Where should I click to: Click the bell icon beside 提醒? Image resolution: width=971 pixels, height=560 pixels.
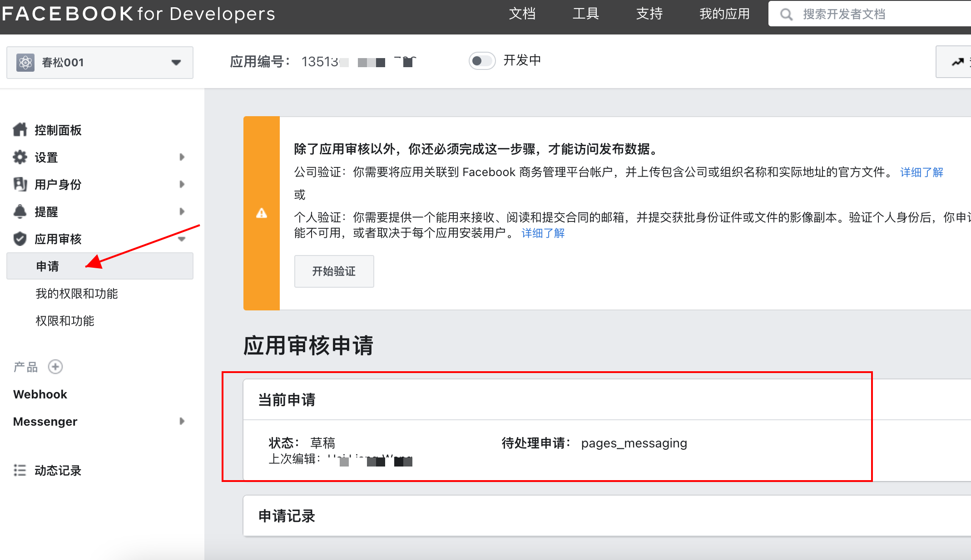20,211
